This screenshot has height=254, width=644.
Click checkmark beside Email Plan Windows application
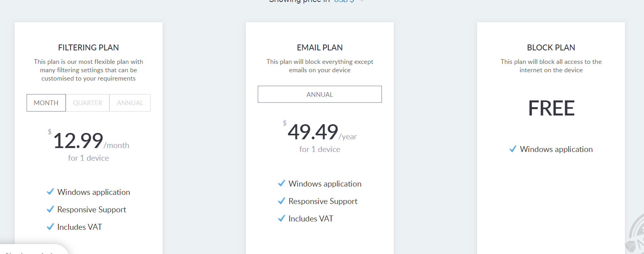point(282,183)
